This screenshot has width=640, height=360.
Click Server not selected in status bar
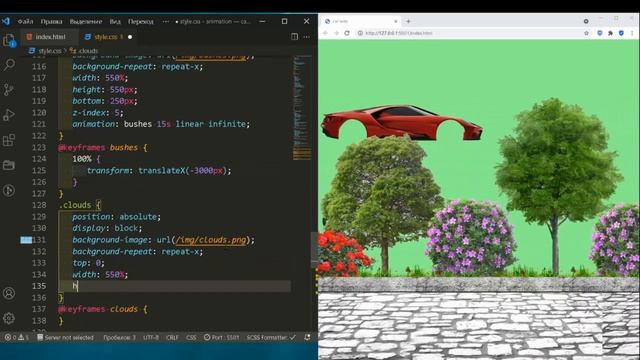(x=65, y=338)
